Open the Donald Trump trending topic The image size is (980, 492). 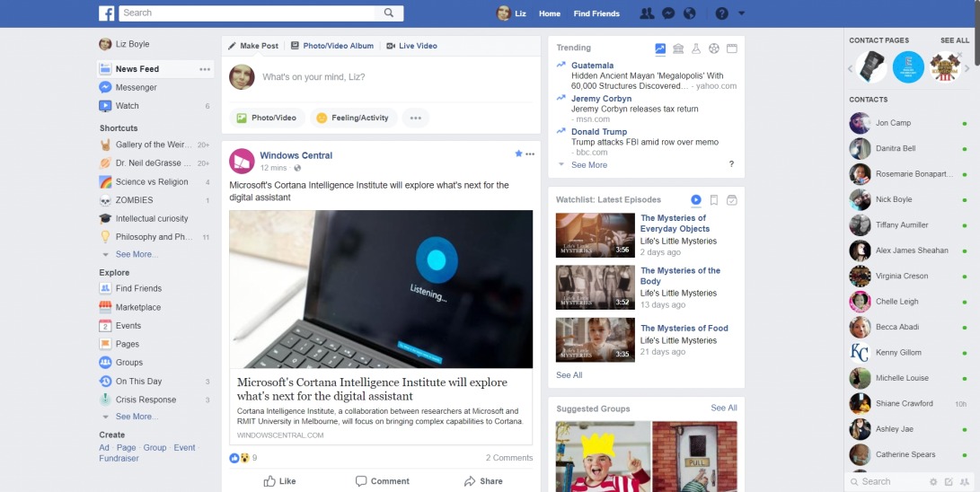tap(599, 132)
